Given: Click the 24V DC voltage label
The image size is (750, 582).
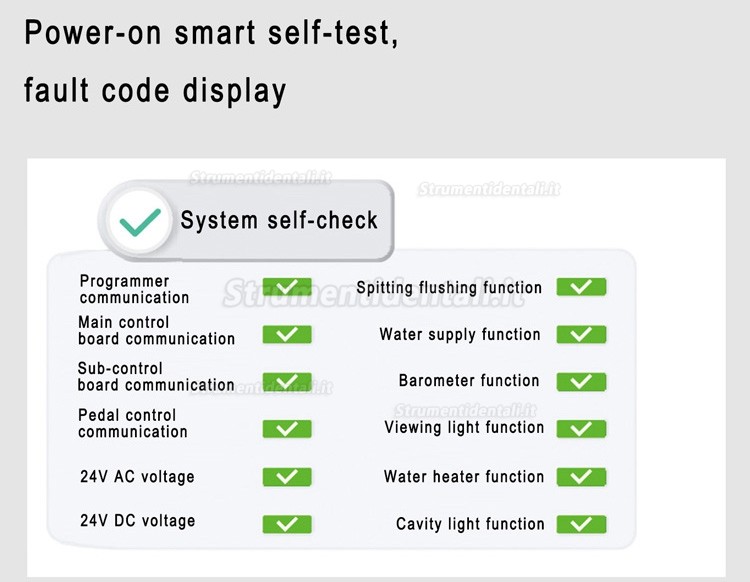Looking at the screenshot, I should [138, 520].
